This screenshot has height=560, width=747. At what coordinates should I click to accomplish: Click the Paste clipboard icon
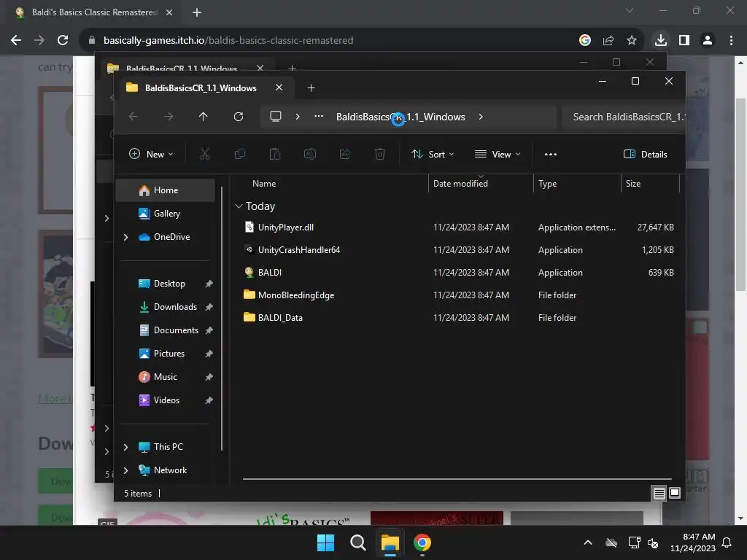pyautogui.click(x=275, y=154)
